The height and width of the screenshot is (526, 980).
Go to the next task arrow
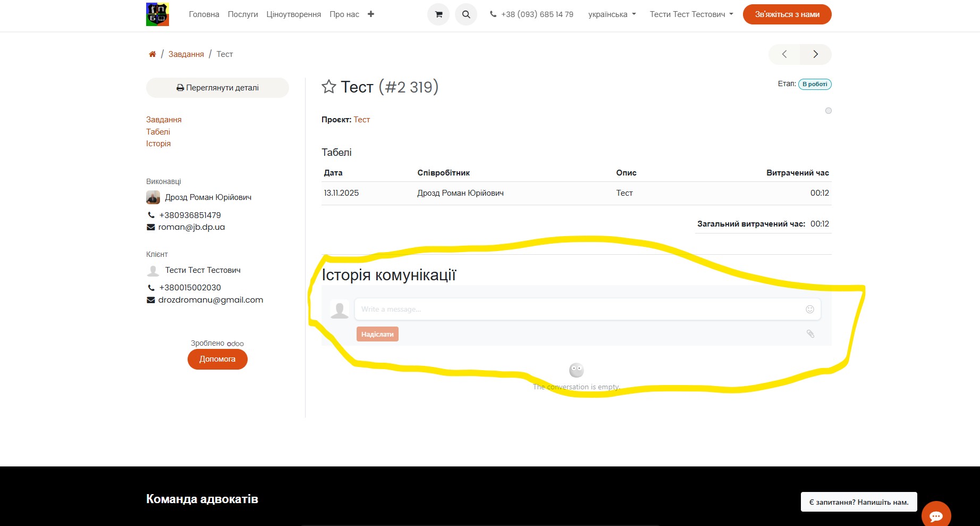tap(815, 54)
